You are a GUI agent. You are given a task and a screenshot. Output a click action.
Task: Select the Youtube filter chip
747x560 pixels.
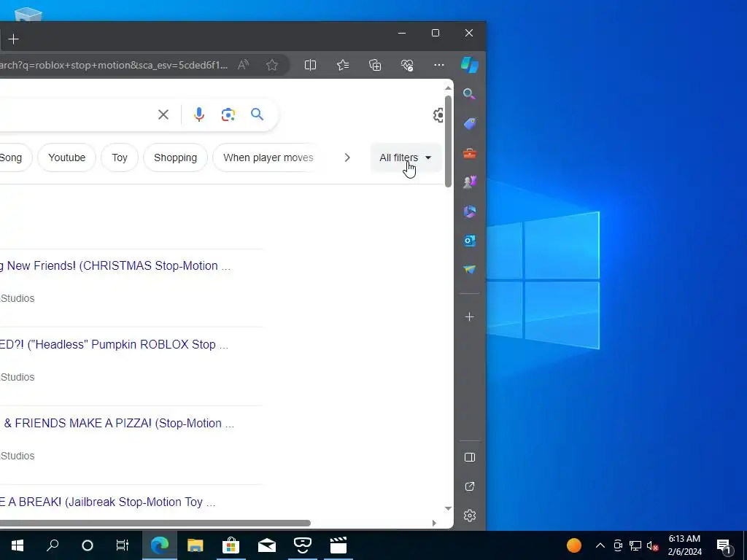(66, 157)
